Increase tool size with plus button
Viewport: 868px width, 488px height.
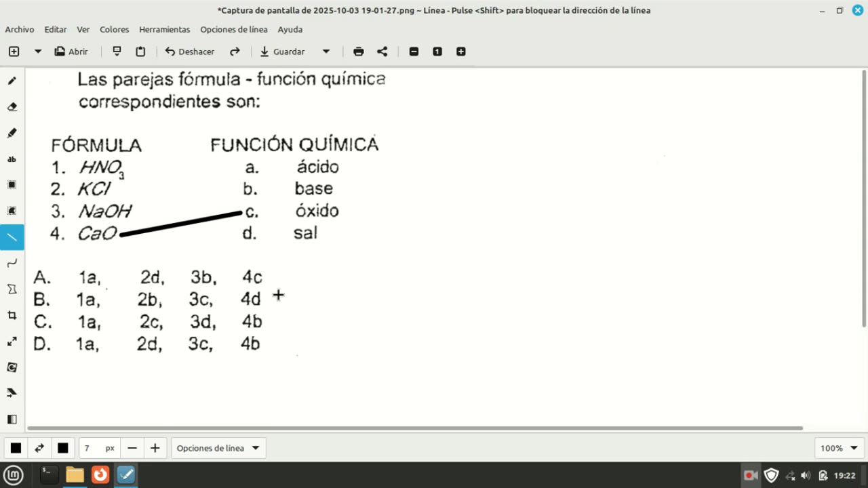pos(155,448)
